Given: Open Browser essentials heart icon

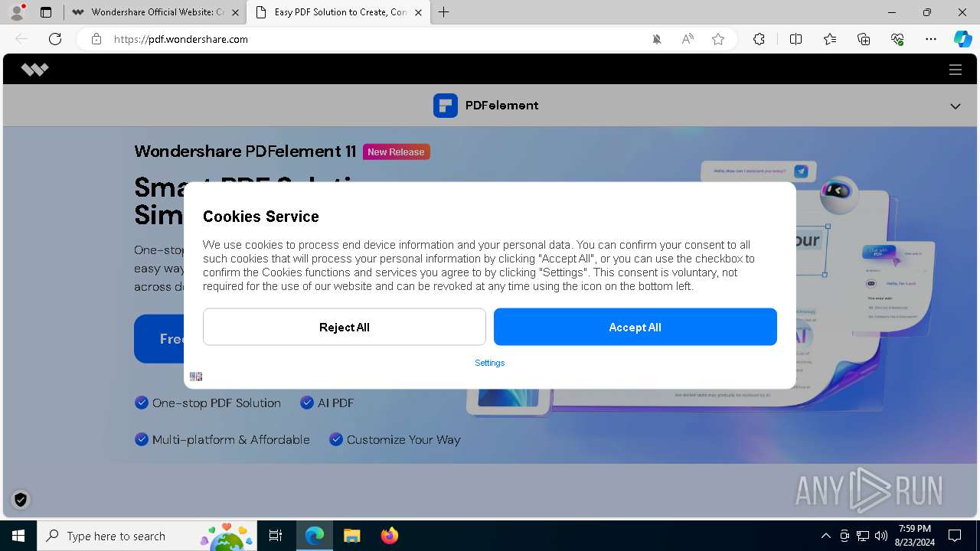Looking at the screenshot, I should [897, 39].
